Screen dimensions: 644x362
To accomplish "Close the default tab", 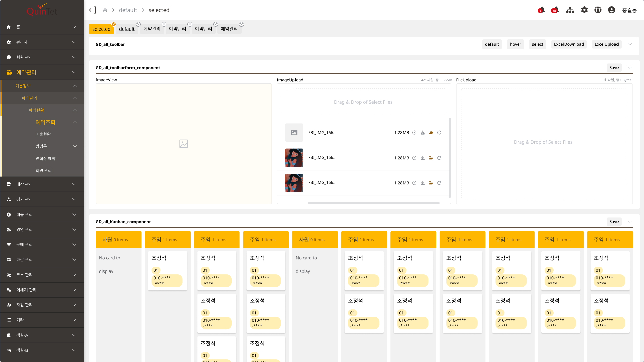I will (138, 24).
